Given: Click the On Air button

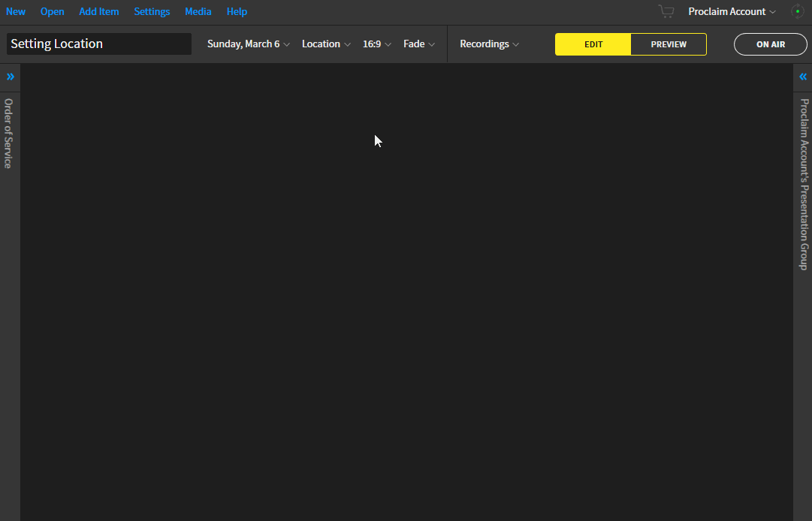Looking at the screenshot, I should pyautogui.click(x=771, y=44).
